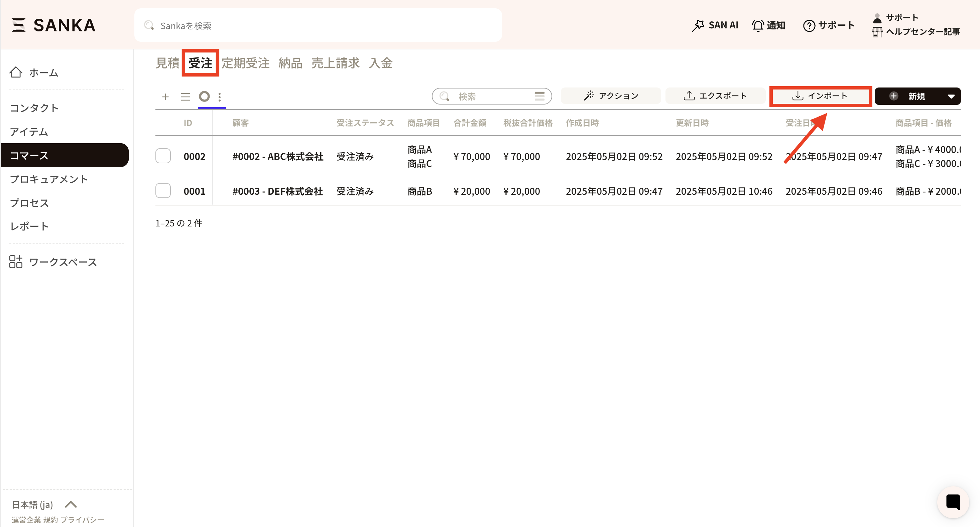Switch to the list view icon
The height and width of the screenshot is (527, 980).
coord(185,97)
